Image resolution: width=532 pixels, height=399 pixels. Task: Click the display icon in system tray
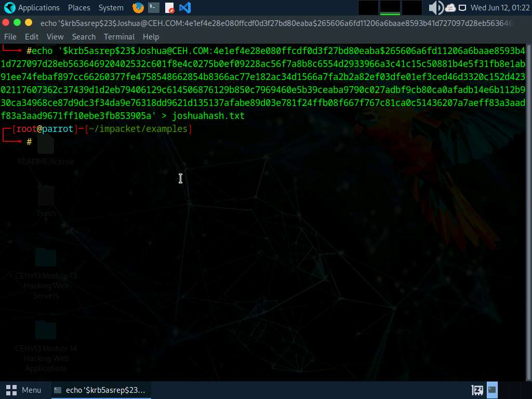(x=462, y=8)
